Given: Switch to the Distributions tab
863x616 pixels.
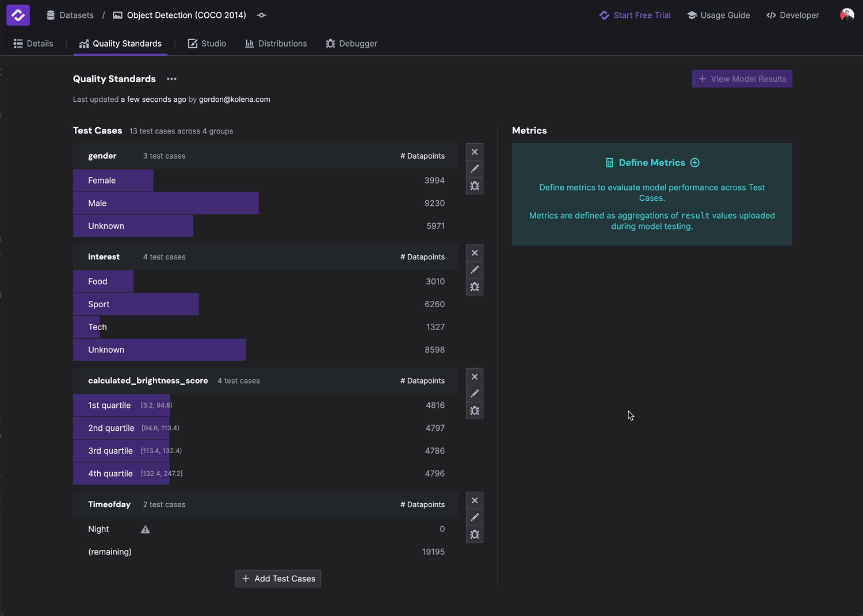Looking at the screenshot, I should (276, 44).
